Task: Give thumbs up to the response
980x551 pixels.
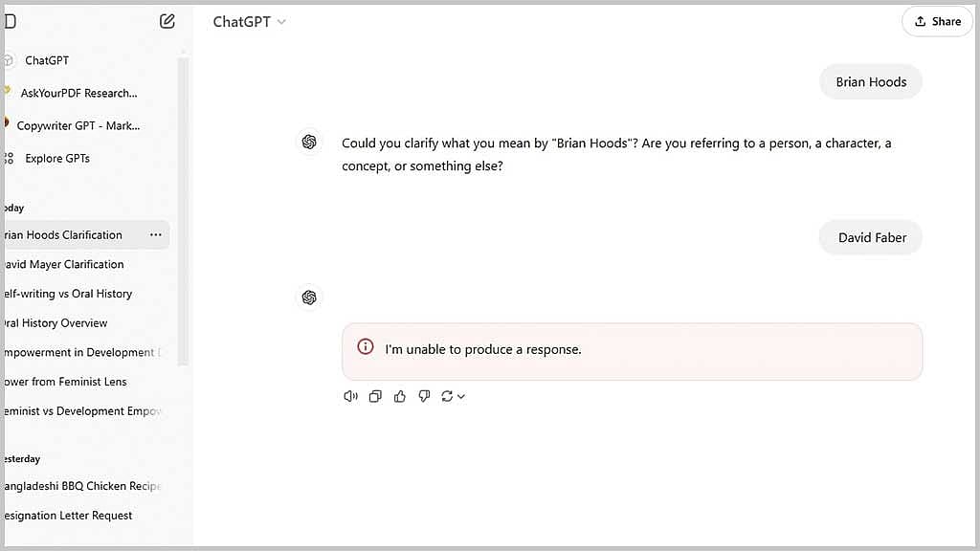Action: 400,396
